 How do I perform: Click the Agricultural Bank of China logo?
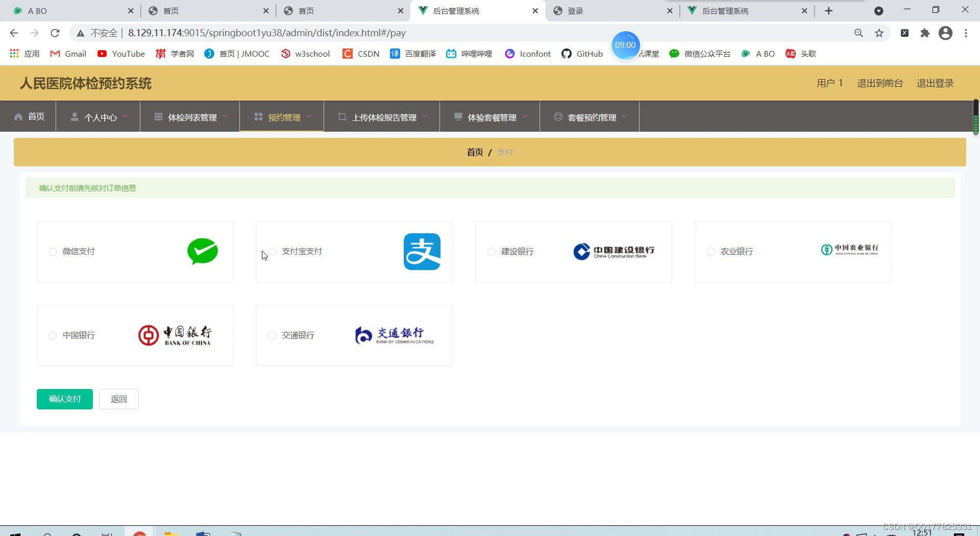849,249
